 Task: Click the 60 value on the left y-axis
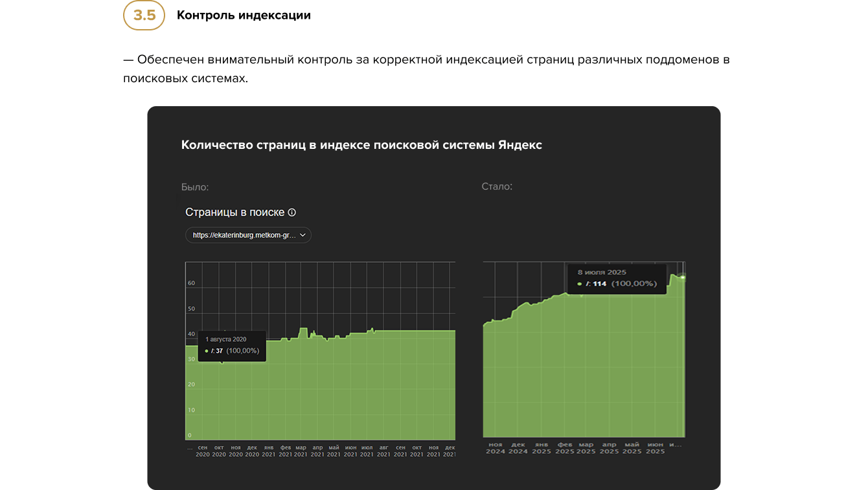pos(191,284)
